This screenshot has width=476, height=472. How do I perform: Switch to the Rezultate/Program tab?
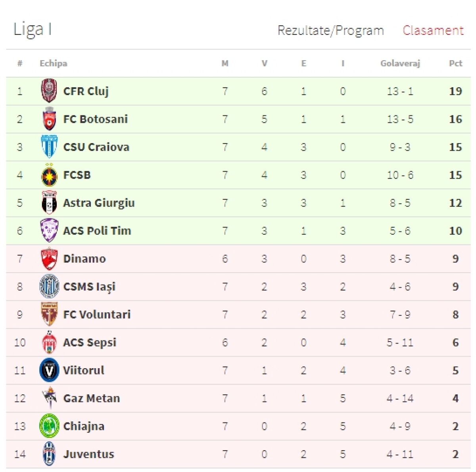tap(330, 31)
